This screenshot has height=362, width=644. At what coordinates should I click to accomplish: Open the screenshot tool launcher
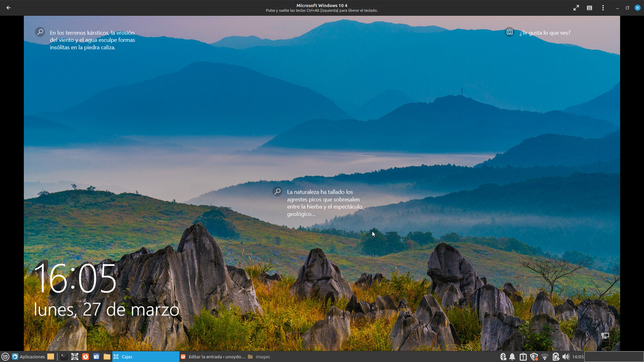(96, 357)
